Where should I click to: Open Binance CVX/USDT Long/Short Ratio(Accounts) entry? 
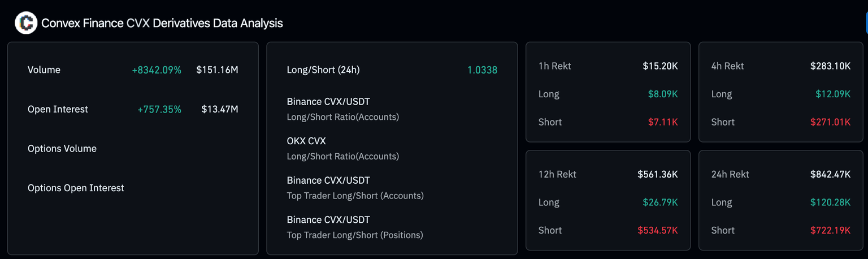tap(342, 109)
